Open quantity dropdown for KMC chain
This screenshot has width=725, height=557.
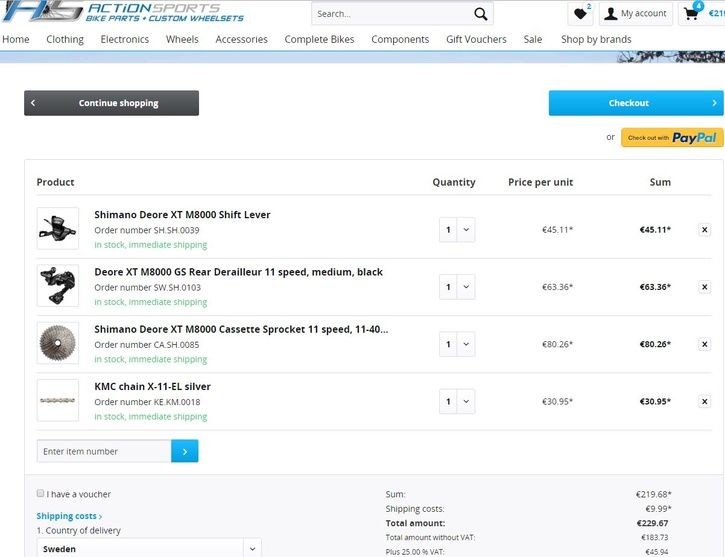tap(457, 402)
